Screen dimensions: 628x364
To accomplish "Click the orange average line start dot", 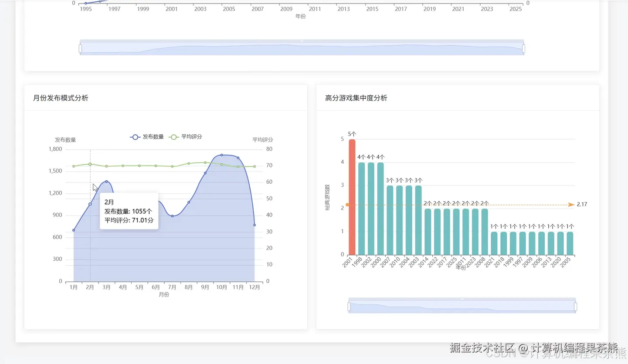I will [347, 205].
